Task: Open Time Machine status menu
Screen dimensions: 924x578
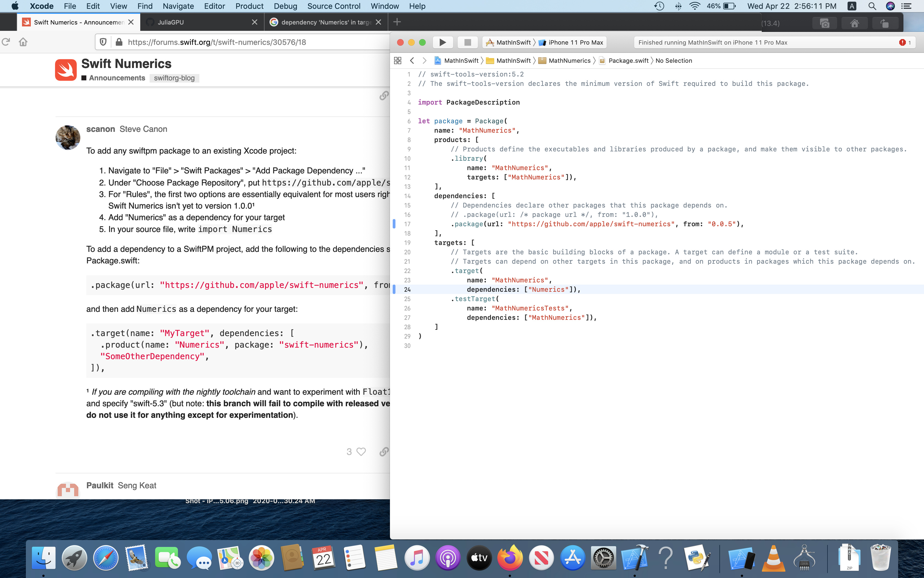Action: 659,6
